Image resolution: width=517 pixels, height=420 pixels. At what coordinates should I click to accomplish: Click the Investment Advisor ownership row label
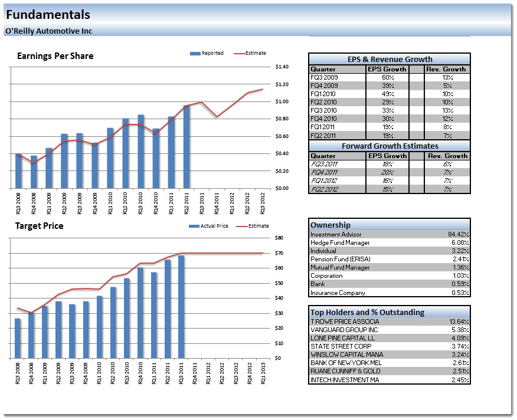pos(336,234)
